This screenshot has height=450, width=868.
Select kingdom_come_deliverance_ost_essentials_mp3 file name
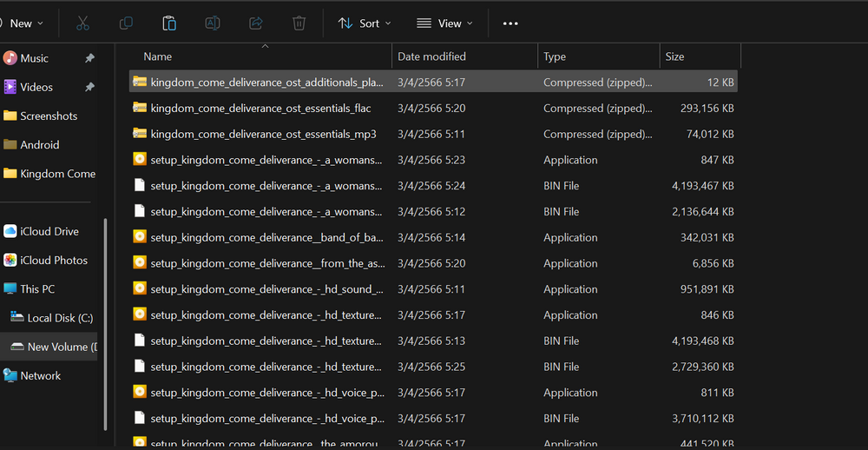coord(264,134)
